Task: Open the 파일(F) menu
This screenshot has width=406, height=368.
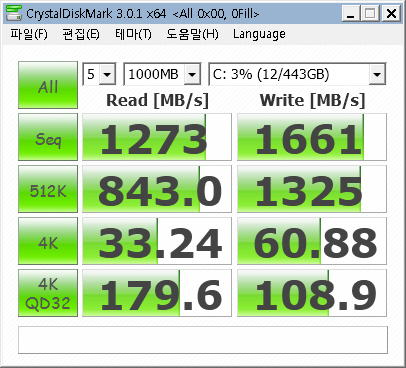Action: tap(29, 34)
